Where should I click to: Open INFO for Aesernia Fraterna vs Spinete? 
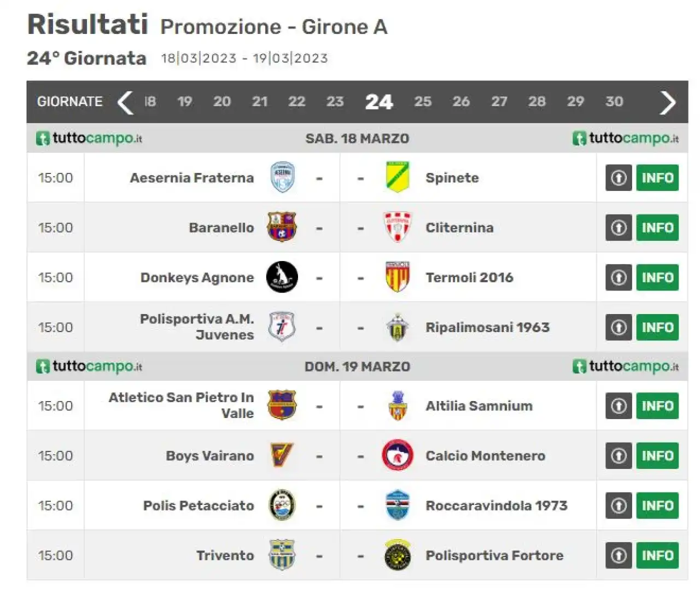(x=657, y=178)
